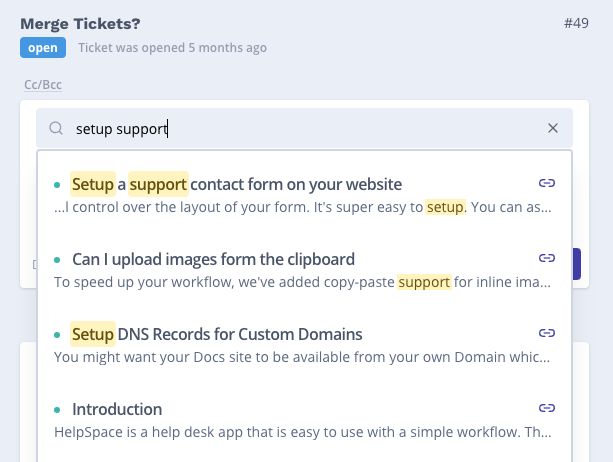Click the copy-paste support snippet text
Screen dimensions: 613x462
click(302, 283)
